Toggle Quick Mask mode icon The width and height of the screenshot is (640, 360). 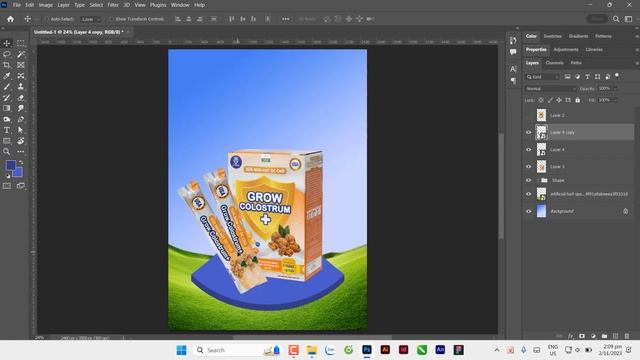[x=7, y=186]
